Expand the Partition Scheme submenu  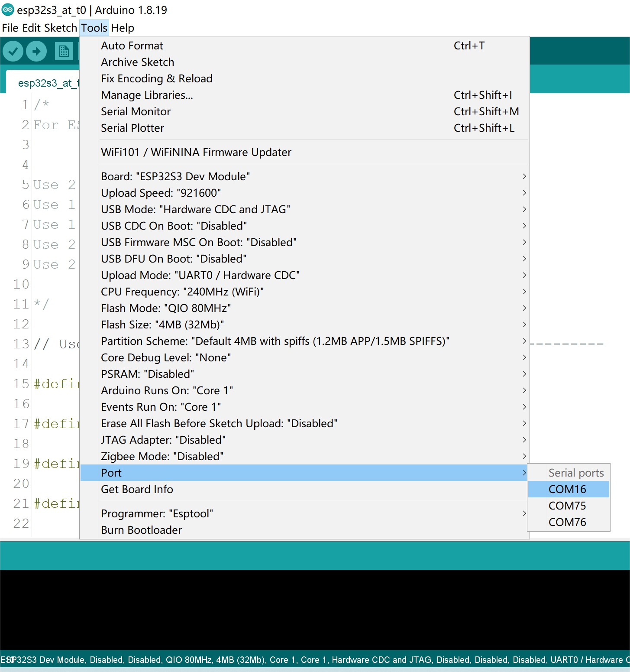tap(305, 341)
